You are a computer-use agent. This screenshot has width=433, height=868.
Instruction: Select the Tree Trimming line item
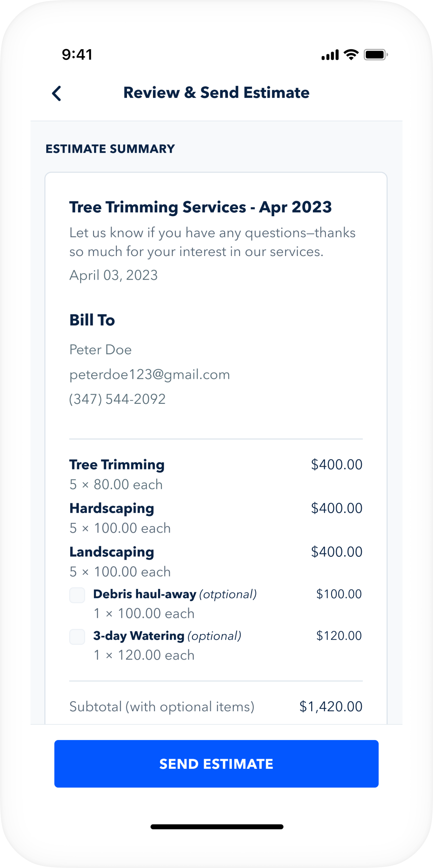click(117, 465)
